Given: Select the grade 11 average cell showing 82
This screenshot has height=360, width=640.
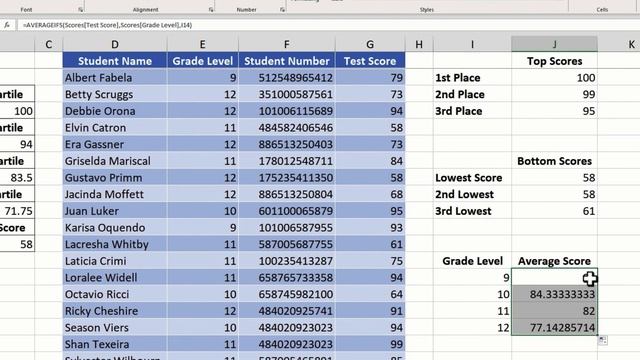Looking at the screenshot, I should click(x=554, y=311).
